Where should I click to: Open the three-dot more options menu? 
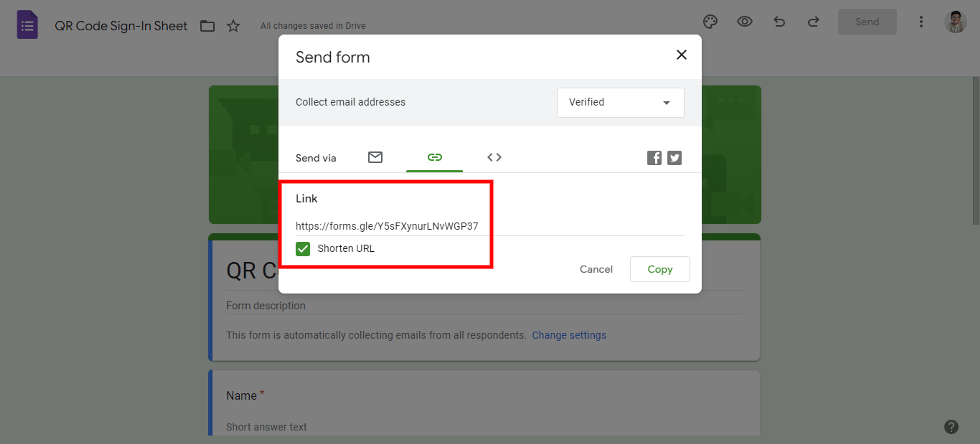(921, 22)
